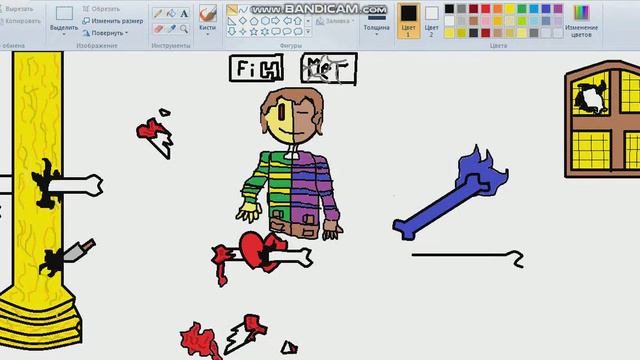Open the Кисти brushes dropdown arrow
The width and height of the screenshot is (640, 360).
pos(208,35)
